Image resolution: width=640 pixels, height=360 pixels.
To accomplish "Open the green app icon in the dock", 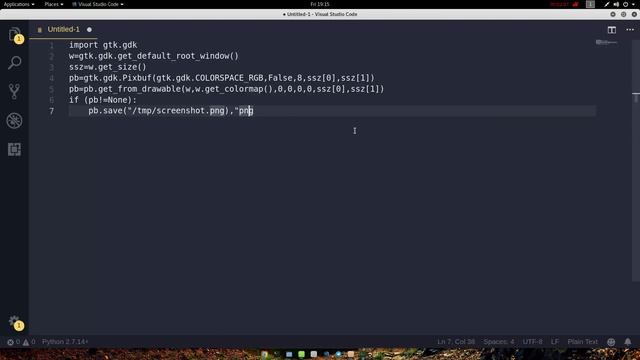I will [301, 354].
